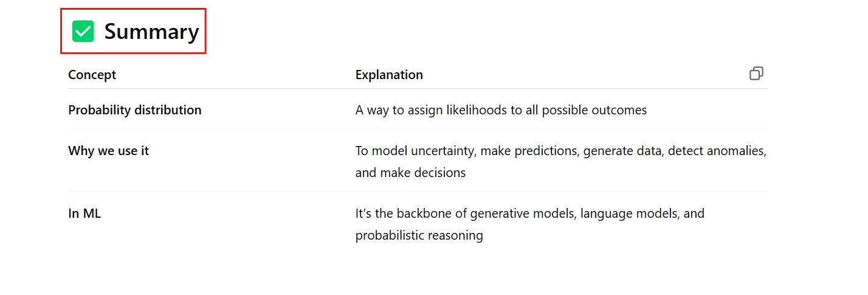Click the phrase detect anomalies

716,151
